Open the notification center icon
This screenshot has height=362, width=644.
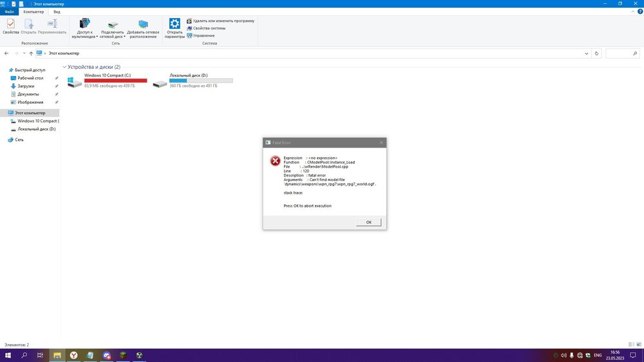pyautogui.click(x=633, y=356)
